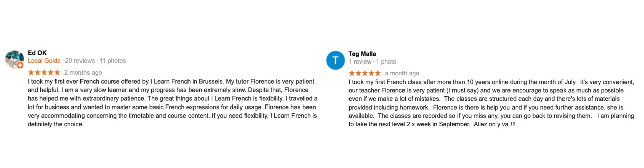
Task: Click the "11 photos" count for Ed OK
Action: point(113,61)
